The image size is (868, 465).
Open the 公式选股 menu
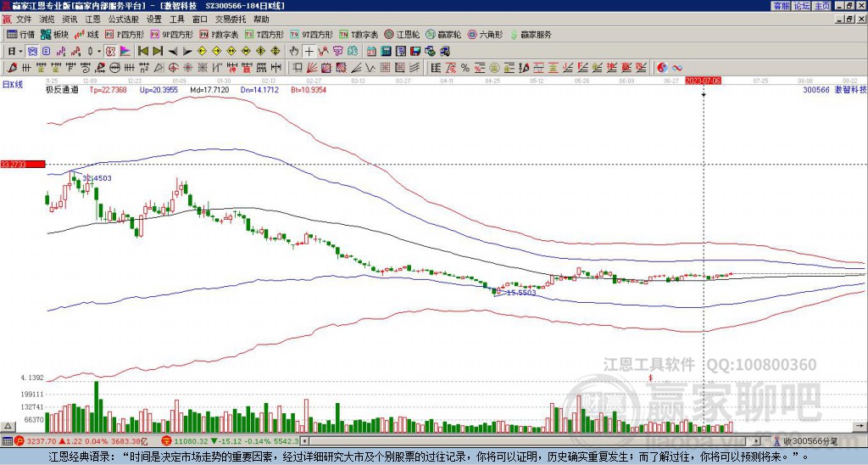(x=124, y=20)
